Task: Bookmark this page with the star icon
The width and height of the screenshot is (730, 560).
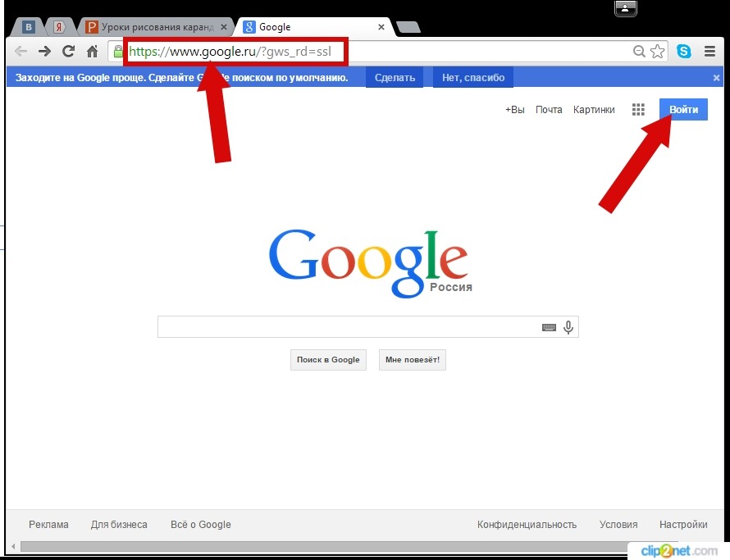Action: (657, 51)
